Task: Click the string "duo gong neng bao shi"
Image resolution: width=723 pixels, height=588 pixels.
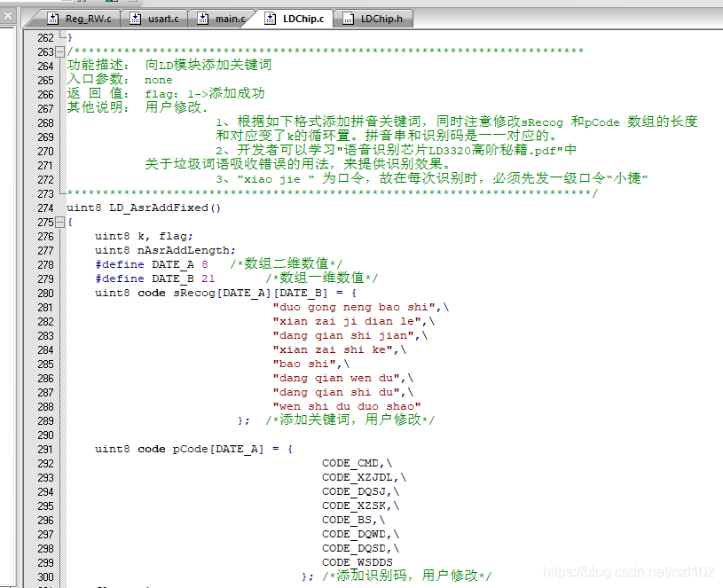Action: [x=354, y=308]
